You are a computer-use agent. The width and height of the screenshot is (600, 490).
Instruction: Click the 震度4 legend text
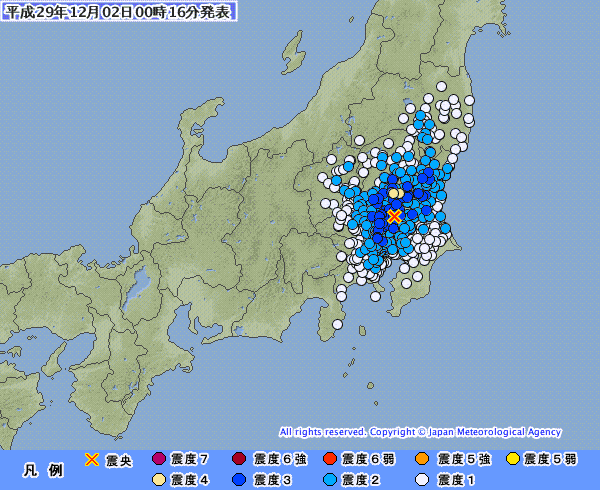(189, 480)
